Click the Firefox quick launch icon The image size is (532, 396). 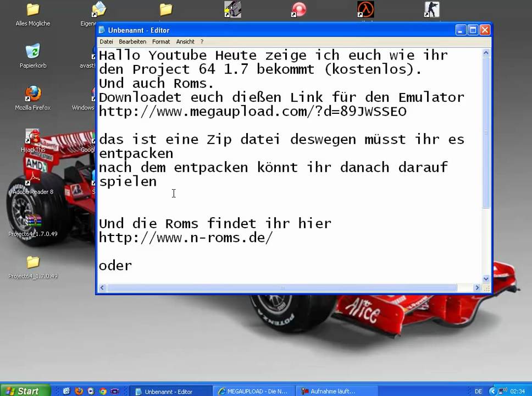click(x=79, y=391)
